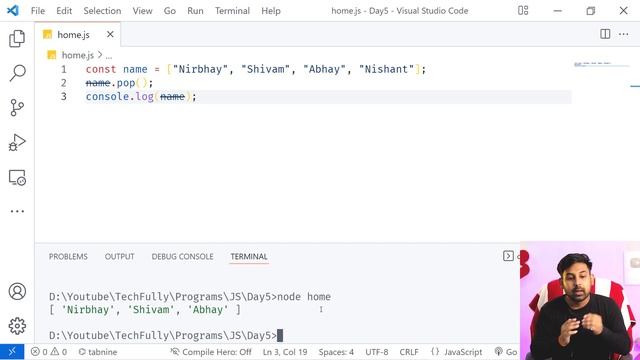The height and width of the screenshot is (360, 640).
Task: Open the Selection menu
Action: pyautogui.click(x=102, y=11)
